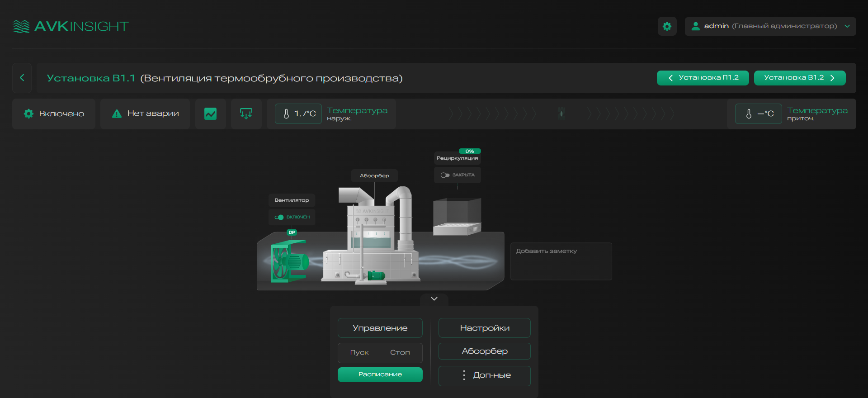Open the Доп-ные more options menu
868x398 pixels.
click(484, 375)
